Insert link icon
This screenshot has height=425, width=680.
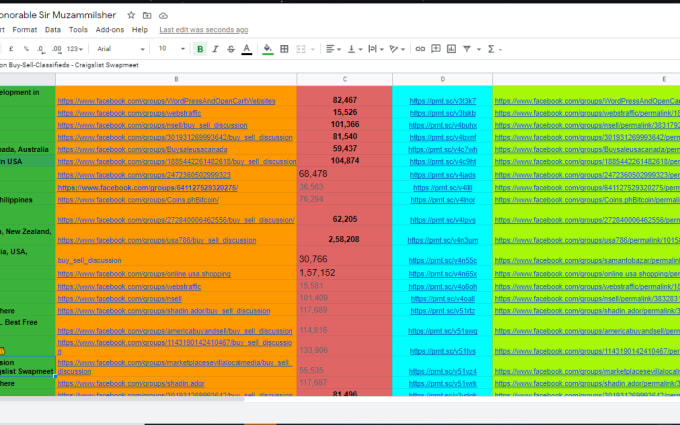420,49
